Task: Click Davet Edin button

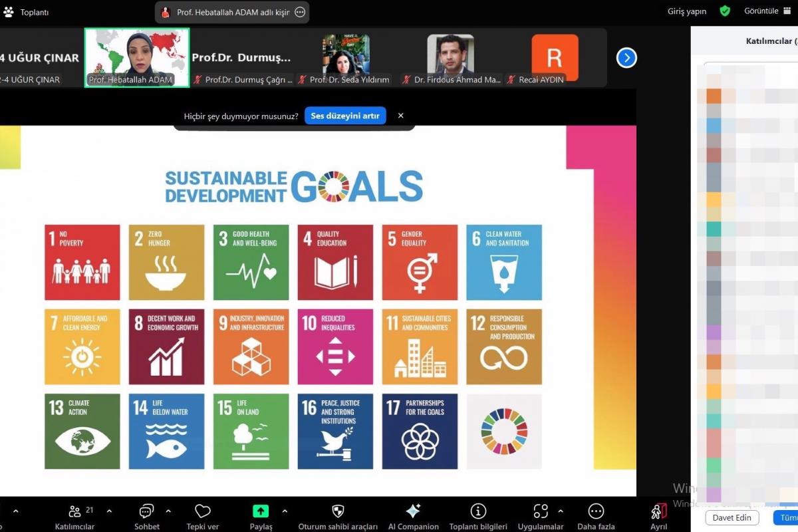Action: tap(731, 517)
